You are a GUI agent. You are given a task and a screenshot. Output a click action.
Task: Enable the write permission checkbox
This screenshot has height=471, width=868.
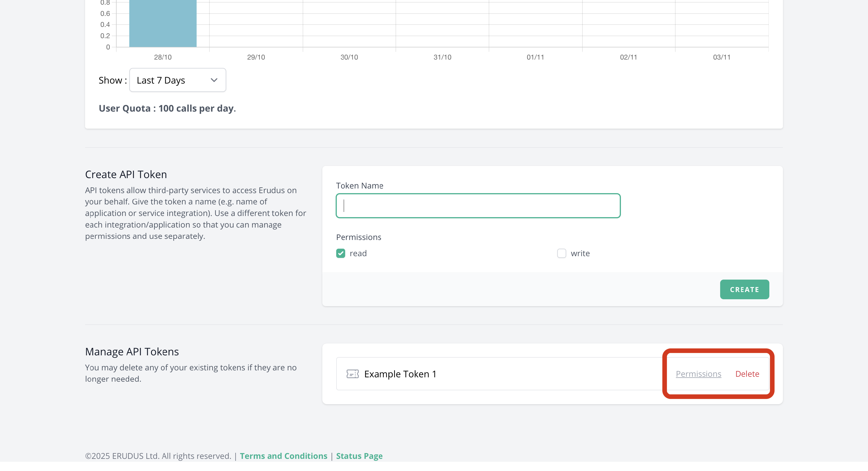point(561,253)
